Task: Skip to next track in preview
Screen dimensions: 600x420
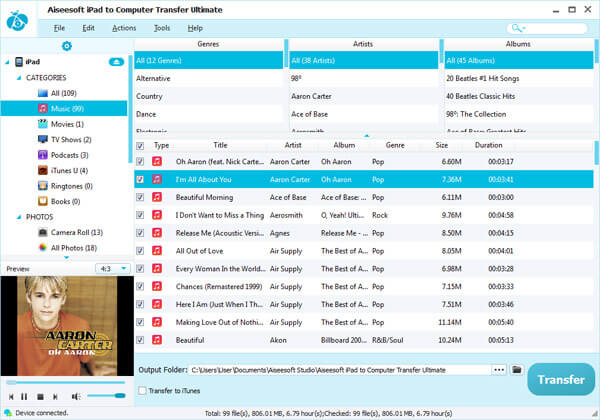Action: point(55,397)
